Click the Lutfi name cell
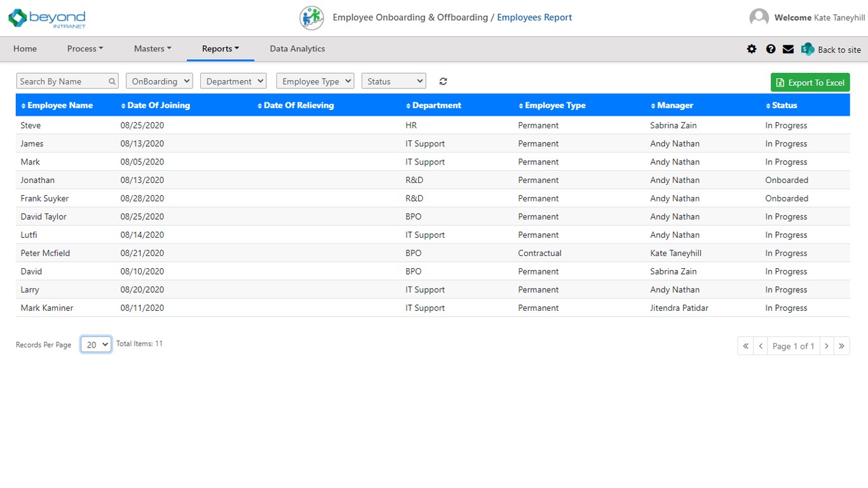Image resolution: width=868 pixels, height=488 pixels. (x=29, y=235)
